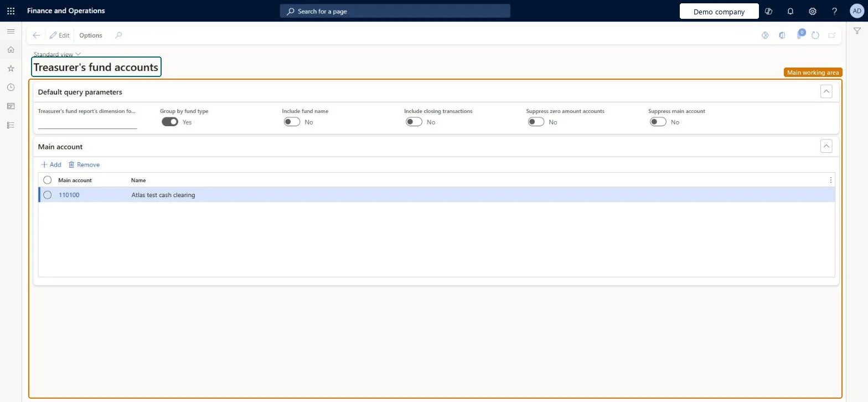The height and width of the screenshot is (402, 868).
Task: Collapse Main account section
Action: (x=826, y=147)
